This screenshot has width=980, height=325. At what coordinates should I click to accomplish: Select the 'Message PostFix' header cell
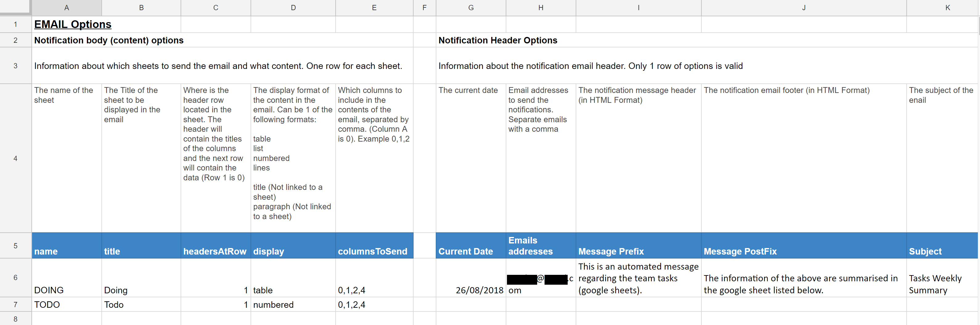point(804,246)
